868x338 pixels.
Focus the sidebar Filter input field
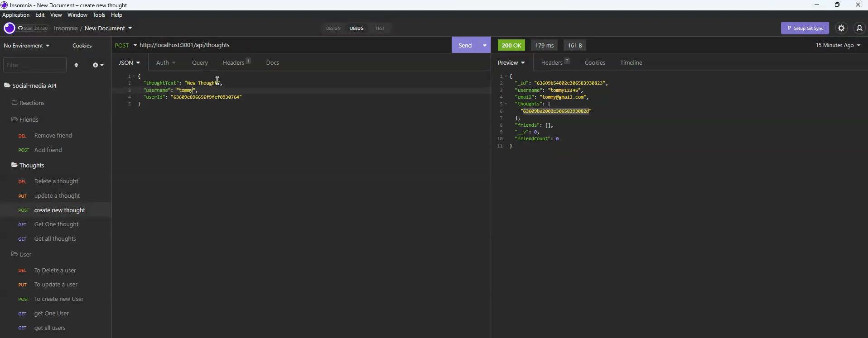[x=35, y=65]
